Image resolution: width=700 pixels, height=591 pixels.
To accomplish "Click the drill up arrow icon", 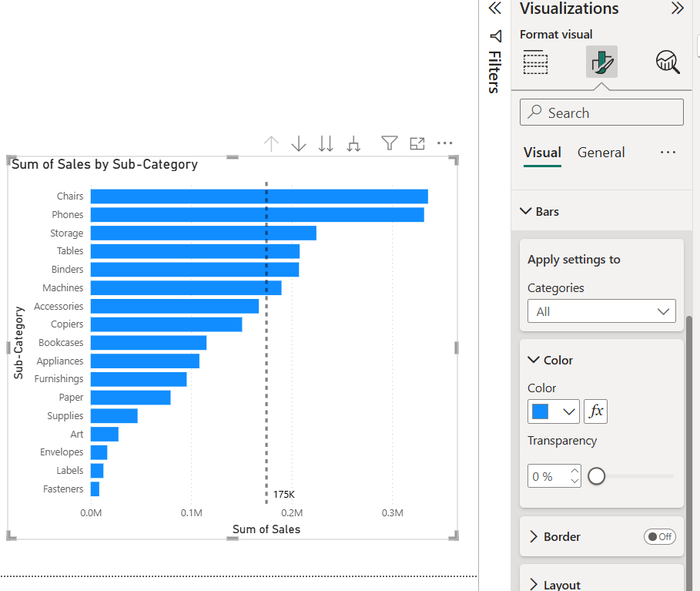I will click(271, 143).
